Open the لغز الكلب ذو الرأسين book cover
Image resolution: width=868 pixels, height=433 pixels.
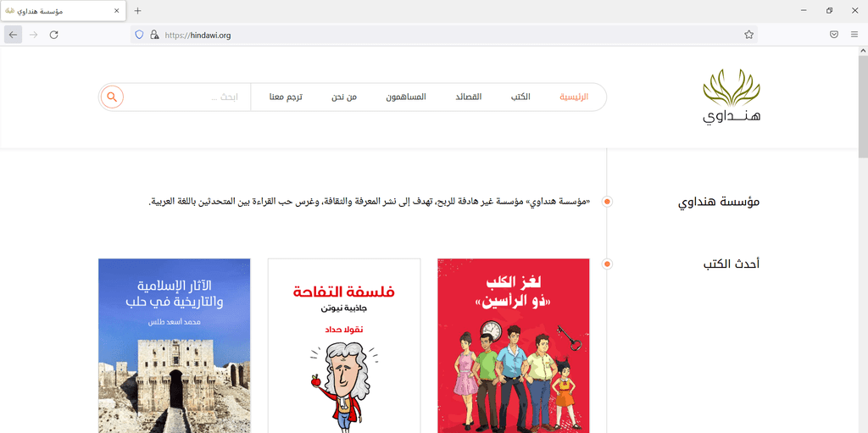[x=513, y=346]
